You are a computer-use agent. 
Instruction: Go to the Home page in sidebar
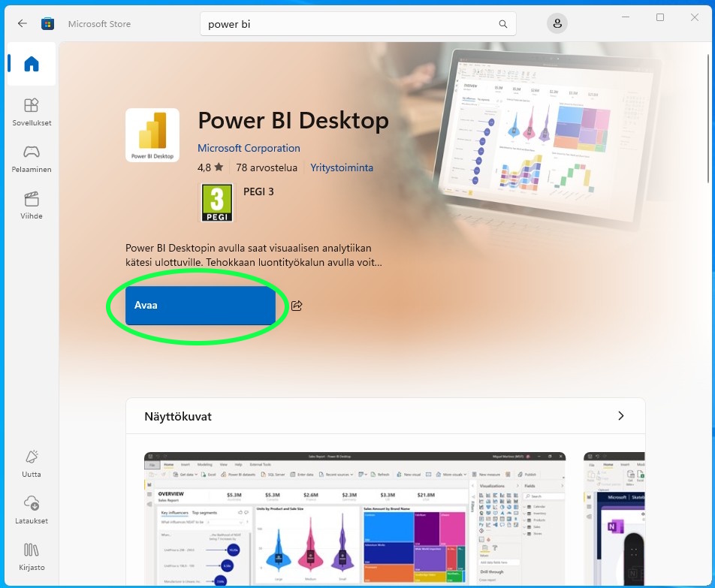tap(32, 64)
